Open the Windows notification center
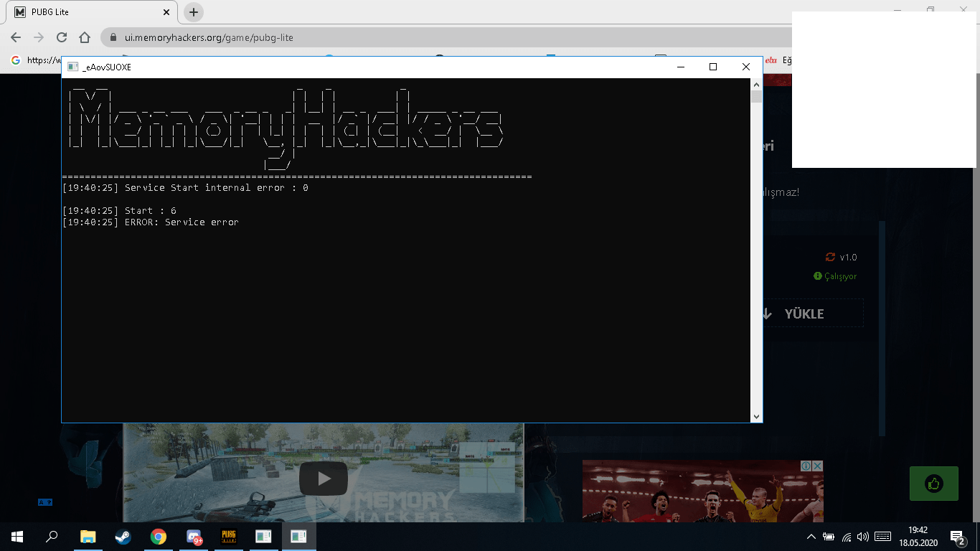Screen dimensions: 980x551 [x=958, y=536]
